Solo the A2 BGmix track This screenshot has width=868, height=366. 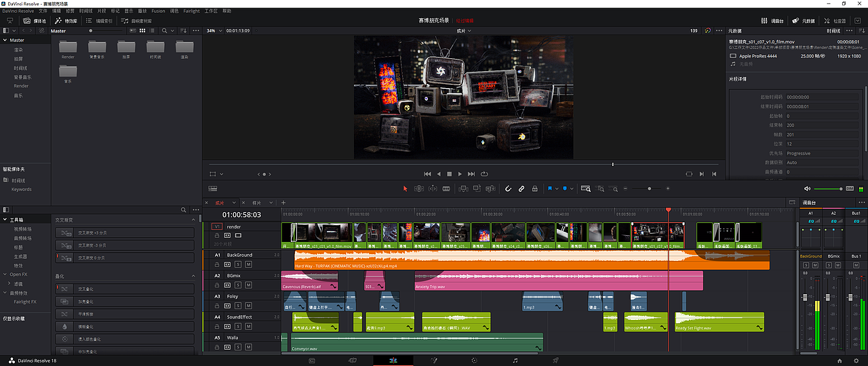point(239,285)
